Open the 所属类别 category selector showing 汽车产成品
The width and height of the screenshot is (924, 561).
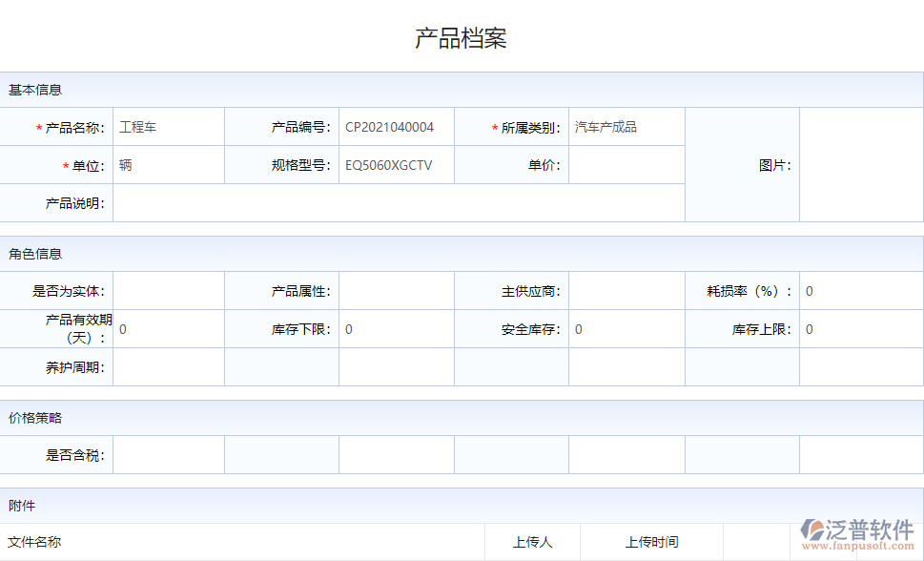(x=626, y=125)
